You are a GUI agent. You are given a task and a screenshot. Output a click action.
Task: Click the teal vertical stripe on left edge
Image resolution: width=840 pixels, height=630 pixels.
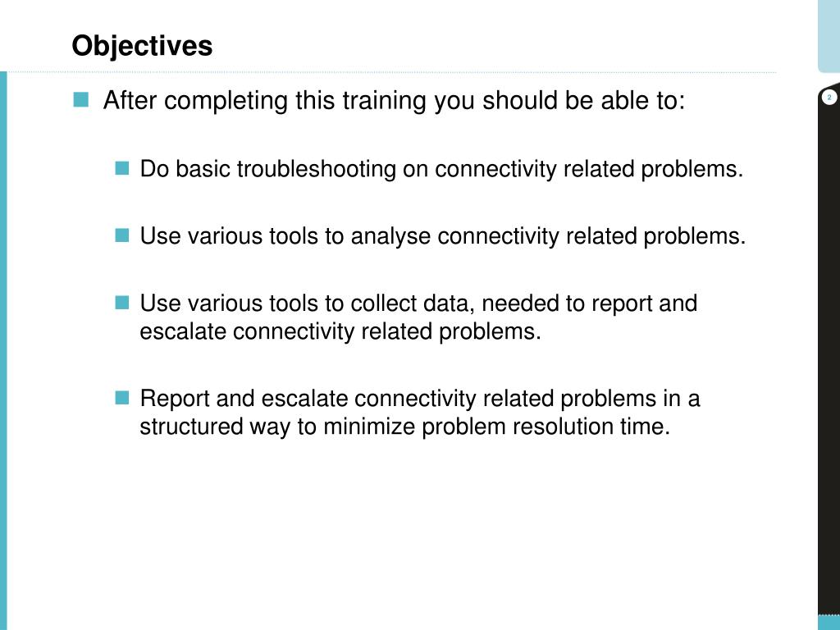tap(4, 350)
